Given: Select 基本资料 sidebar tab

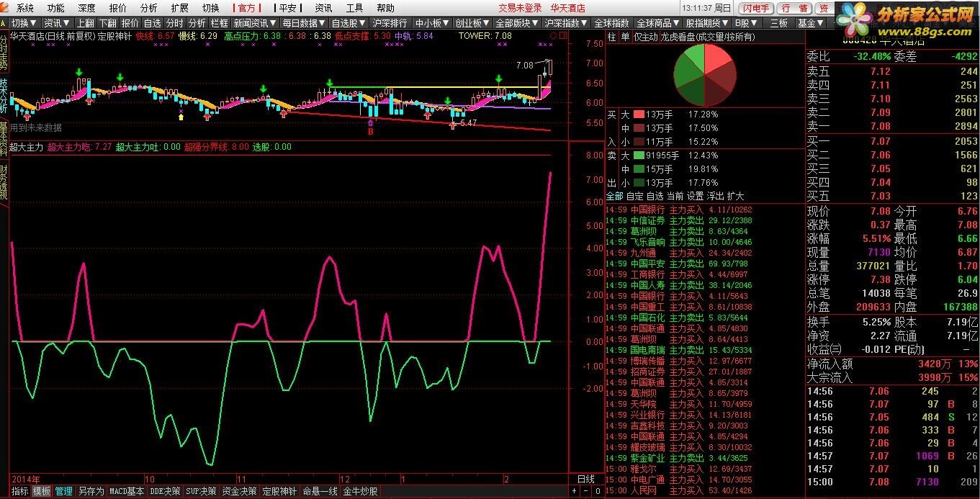Looking at the screenshot, I should tap(4, 139).
